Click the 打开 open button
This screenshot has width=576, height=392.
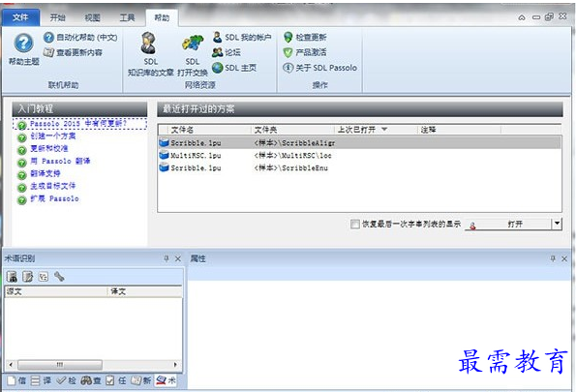(x=508, y=224)
